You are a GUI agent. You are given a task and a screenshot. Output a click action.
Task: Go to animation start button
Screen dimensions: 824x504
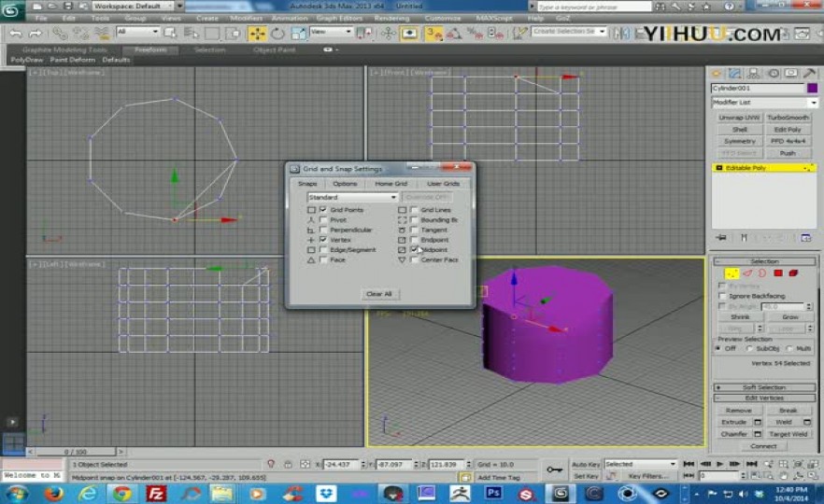(x=689, y=464)
